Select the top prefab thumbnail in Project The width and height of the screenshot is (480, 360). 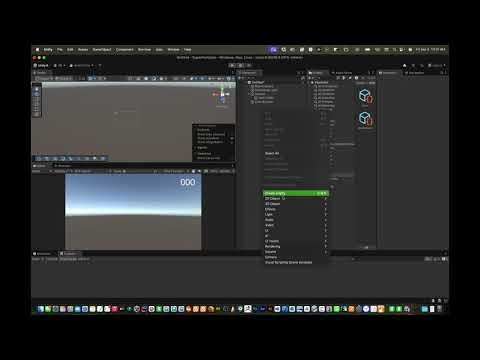[x=365, y=96]
